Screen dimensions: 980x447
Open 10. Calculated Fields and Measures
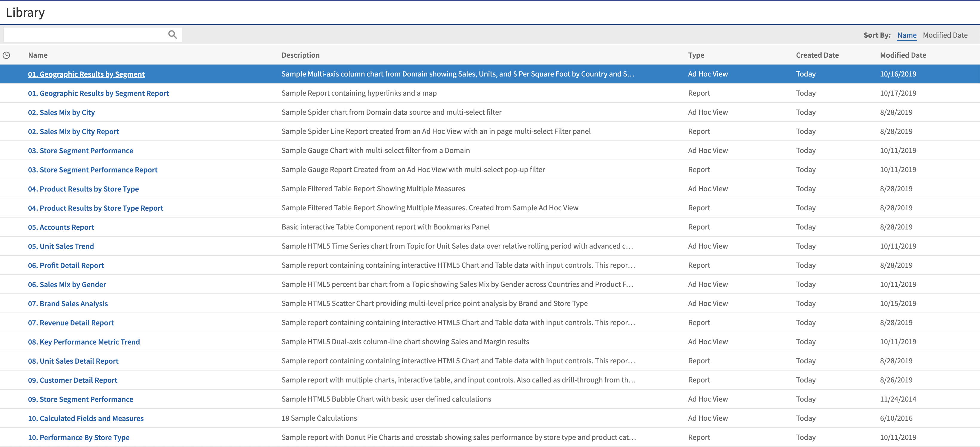[x=85, y=419]
